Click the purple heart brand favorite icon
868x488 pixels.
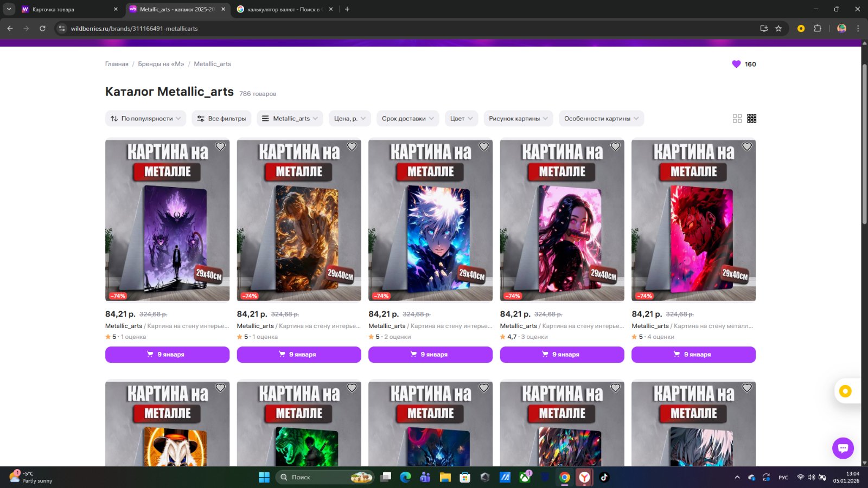(736, 64)
